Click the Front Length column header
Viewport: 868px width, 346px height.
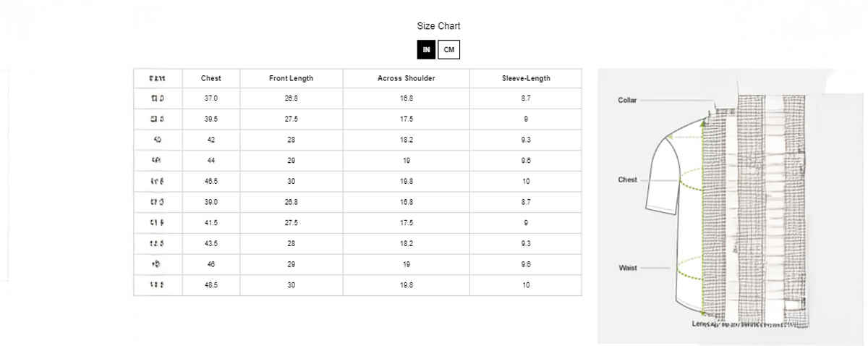click(x=291, y=78)
